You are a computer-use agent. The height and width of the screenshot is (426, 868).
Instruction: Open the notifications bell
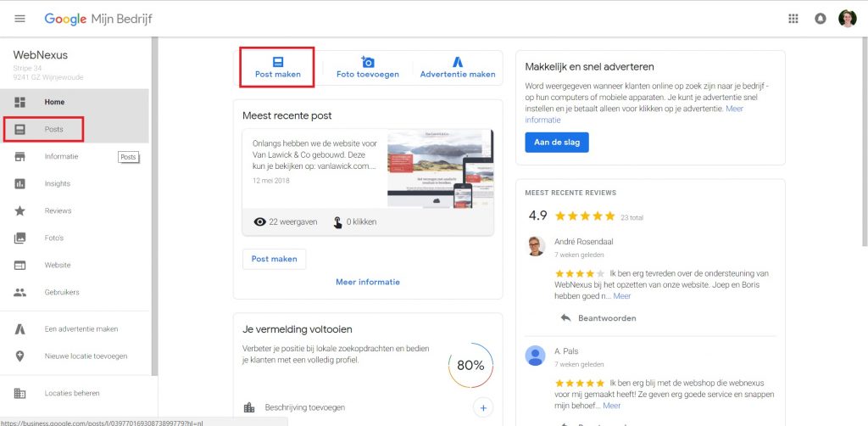tap(821, 19)
